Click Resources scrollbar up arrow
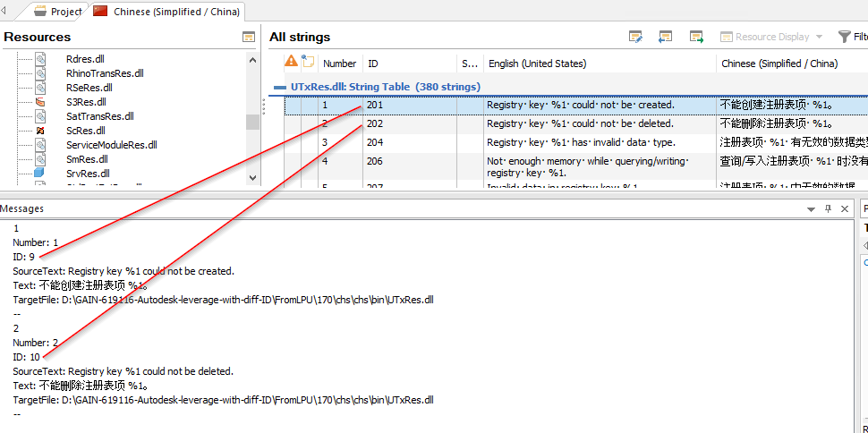The image size is (868, 433). [252, 60]
